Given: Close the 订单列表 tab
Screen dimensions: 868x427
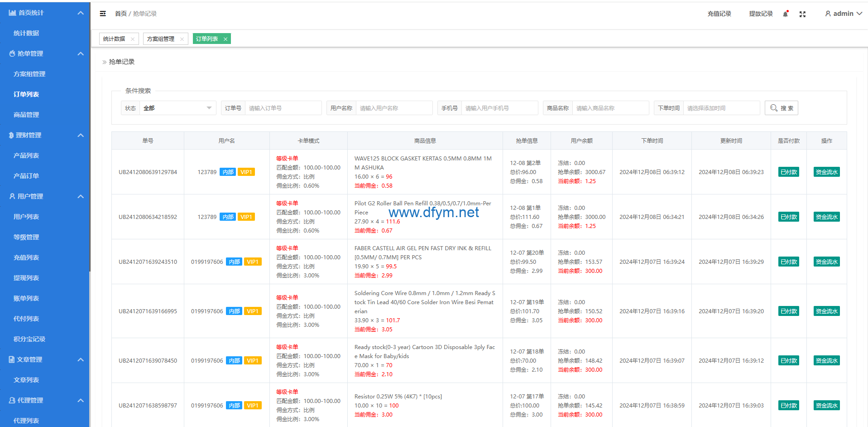Looking at the screenshot, I should point(225,39).
